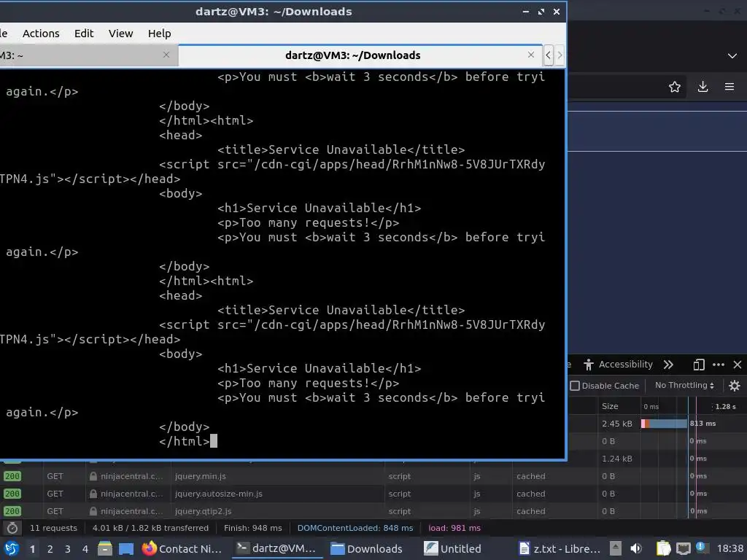This screenshot has height=560, width=747.
Task: Switch to workspace 4
Action: pos(85,549)
